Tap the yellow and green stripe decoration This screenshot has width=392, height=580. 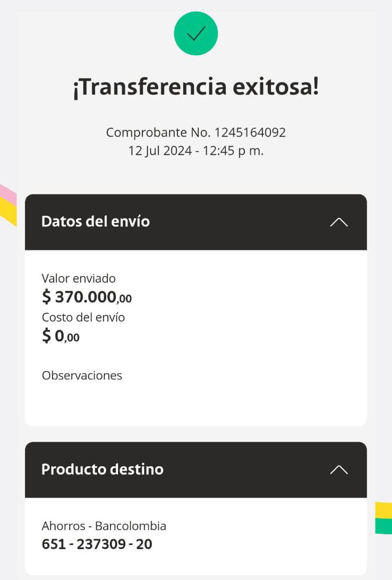point(383,518)
